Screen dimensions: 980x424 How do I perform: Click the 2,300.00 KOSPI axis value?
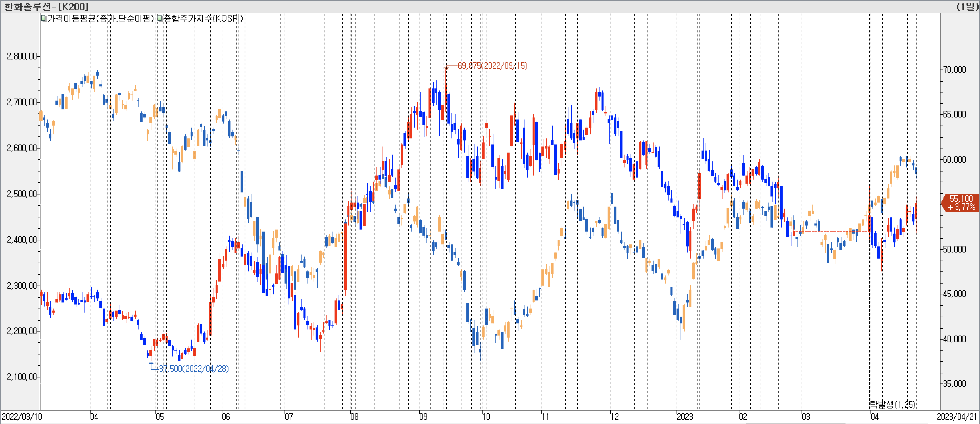click(x=22, y=286)
